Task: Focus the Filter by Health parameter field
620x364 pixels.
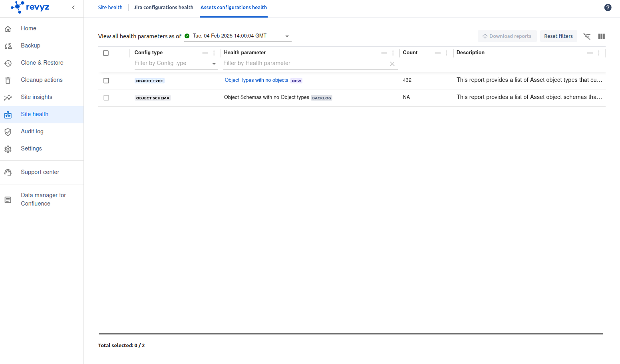Action: click(304, 63)
